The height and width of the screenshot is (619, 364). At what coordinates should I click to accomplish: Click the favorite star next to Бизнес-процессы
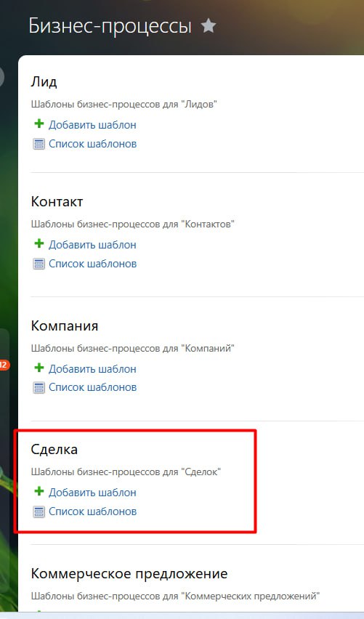coord(208,26)
